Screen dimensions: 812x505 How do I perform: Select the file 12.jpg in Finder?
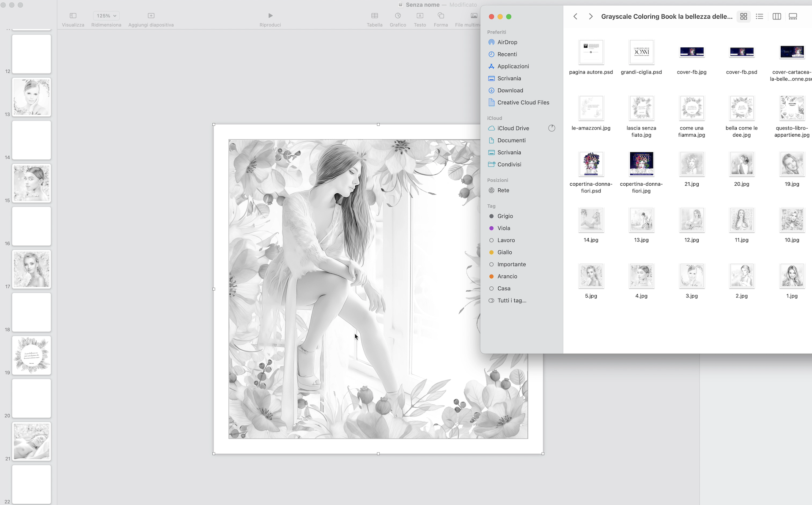[x=691, y=220]
